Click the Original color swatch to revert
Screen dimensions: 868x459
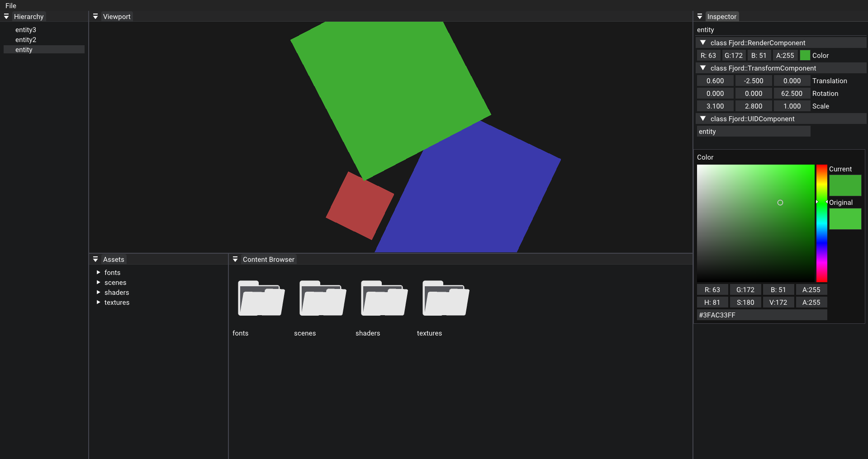pos(845,219)
